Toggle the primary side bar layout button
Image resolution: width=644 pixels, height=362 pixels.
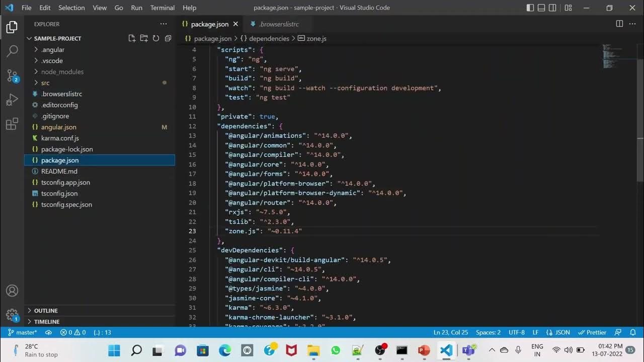click(530, 8)
